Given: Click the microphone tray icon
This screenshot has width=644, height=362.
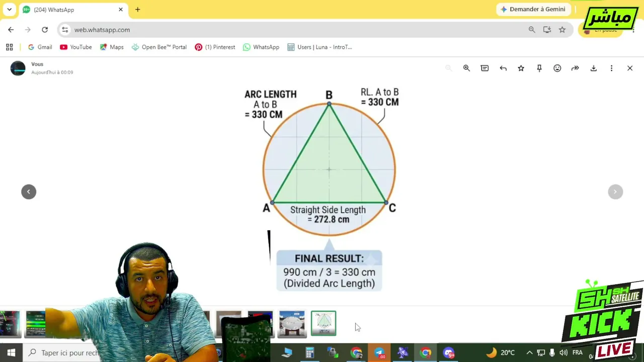Looking at the screenshot, I should pos(552,353).
